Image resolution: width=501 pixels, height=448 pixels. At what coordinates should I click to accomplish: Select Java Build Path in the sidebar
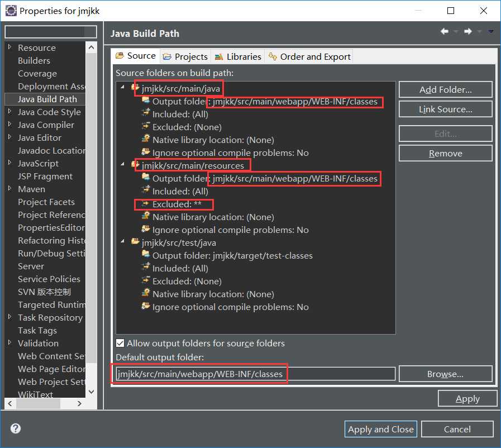pyautogui.click(x=47, y=99)
